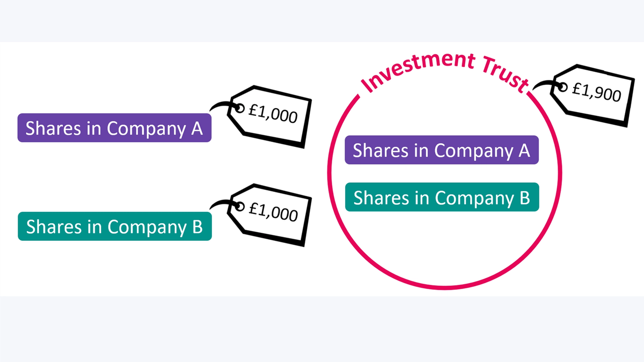Click the grey band below the diagram
Viewport: 644px width, 362px height.
322,329
